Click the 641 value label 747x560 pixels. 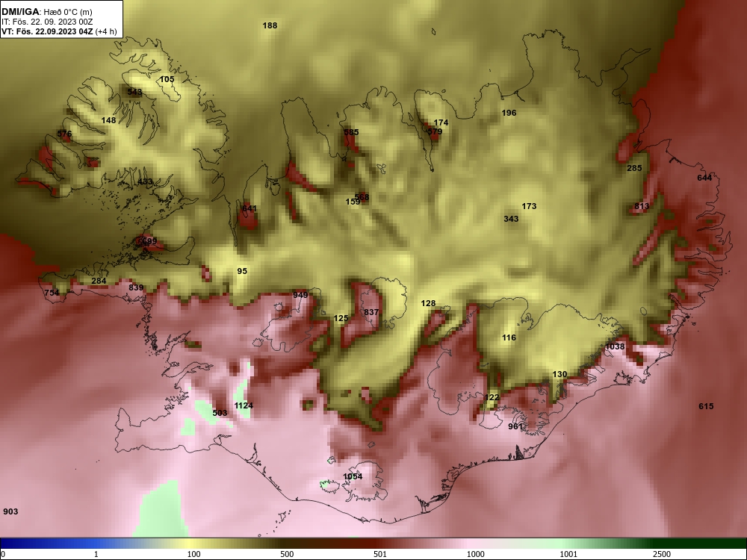[249, 208]
